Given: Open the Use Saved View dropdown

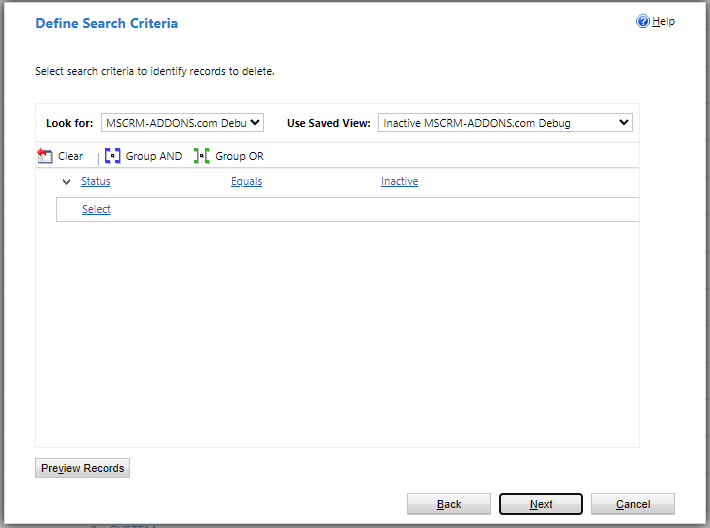Looking at the screenshot, I should pyautogui.click(x=505, y=123).
